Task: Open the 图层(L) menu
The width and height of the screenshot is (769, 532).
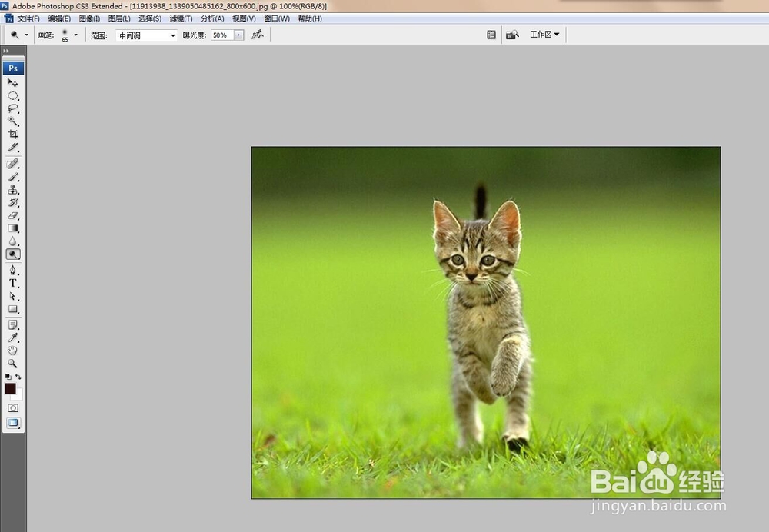Action: (x=119, y=18)
